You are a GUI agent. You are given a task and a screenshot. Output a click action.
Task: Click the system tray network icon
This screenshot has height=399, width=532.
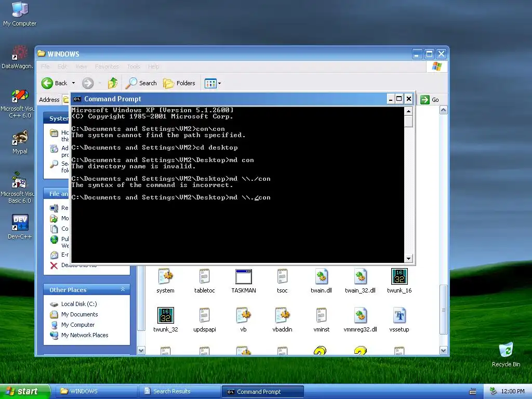493,392
